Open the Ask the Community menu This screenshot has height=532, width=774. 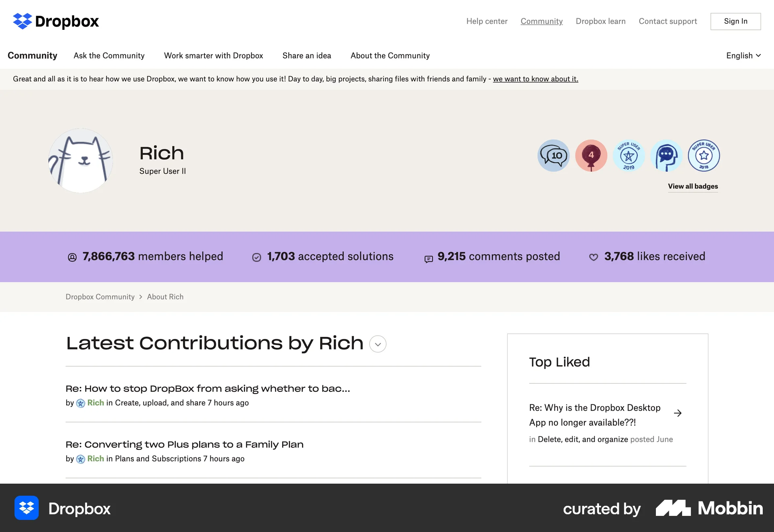[109, 56]
